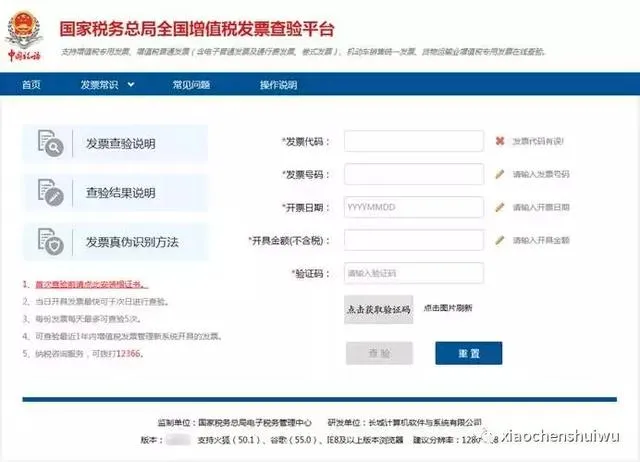The image size is (640, 462).
Task: Focus the 开票日期 YYYYMMDD field
Action: pyautogui.click(x=414, y=207)
